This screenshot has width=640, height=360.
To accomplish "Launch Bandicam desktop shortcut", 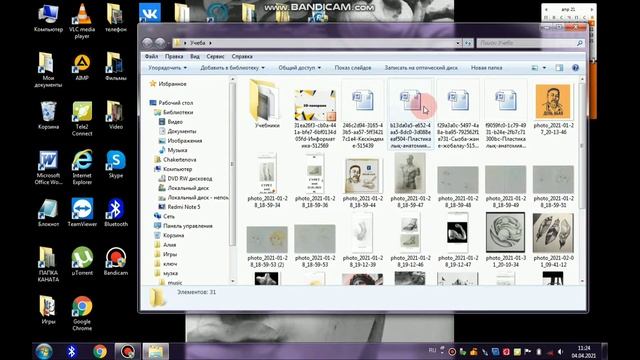I will (x=116, y=261).
